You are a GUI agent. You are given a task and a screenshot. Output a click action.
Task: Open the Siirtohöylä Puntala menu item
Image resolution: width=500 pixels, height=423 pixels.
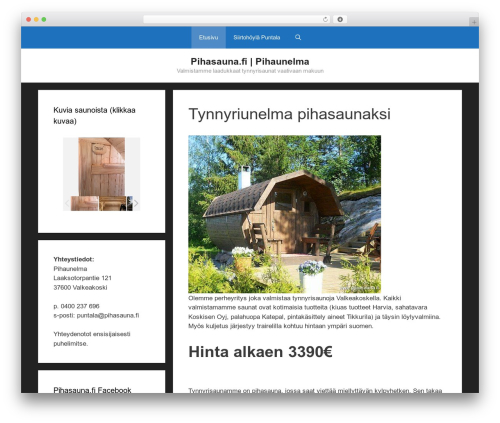[257, 37]
